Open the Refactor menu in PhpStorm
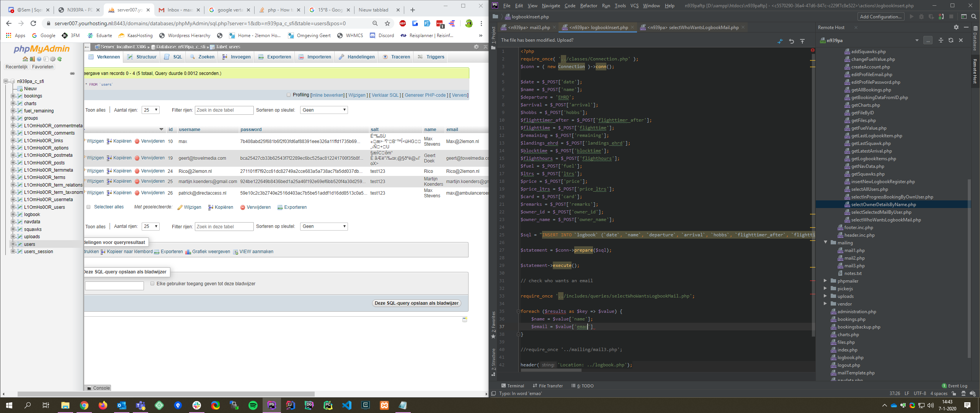This screenshot has height=413, width=980. [588, 5]
